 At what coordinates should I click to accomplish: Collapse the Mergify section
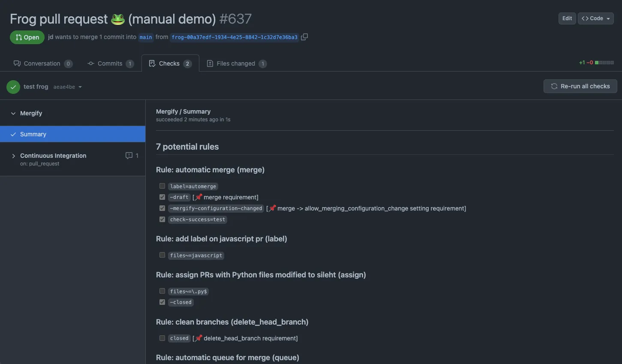pos(13,113)
